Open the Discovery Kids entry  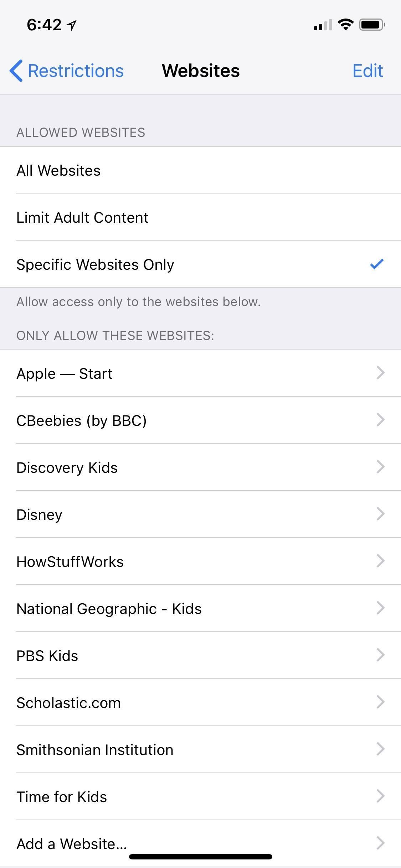(67, 467)
